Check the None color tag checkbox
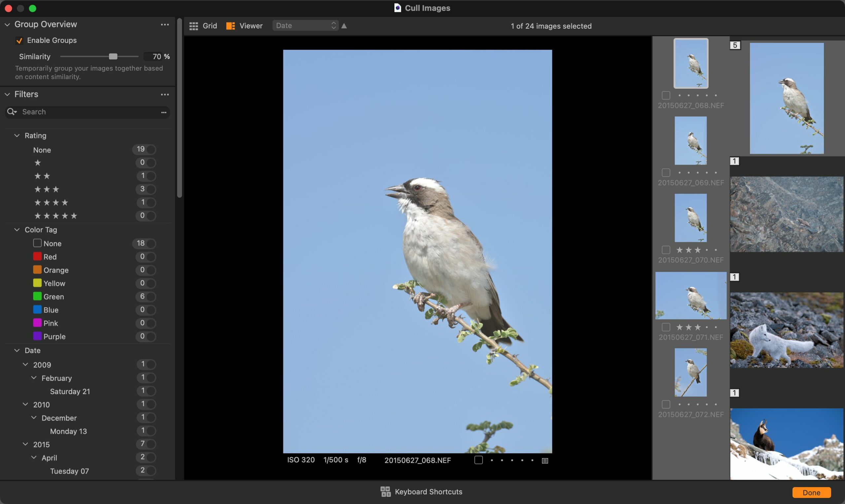 (x=37, y=244)
